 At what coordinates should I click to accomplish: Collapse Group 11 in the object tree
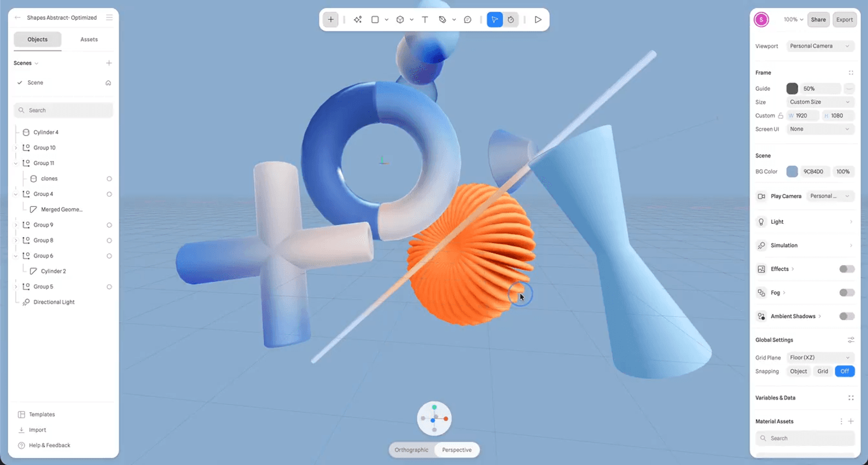tap(16, 163)
